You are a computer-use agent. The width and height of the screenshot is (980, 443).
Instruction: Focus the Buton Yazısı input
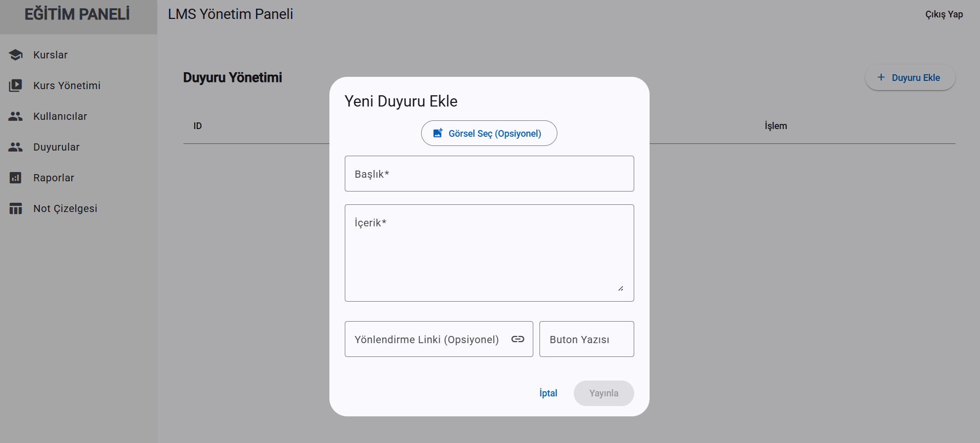(587, 339)
